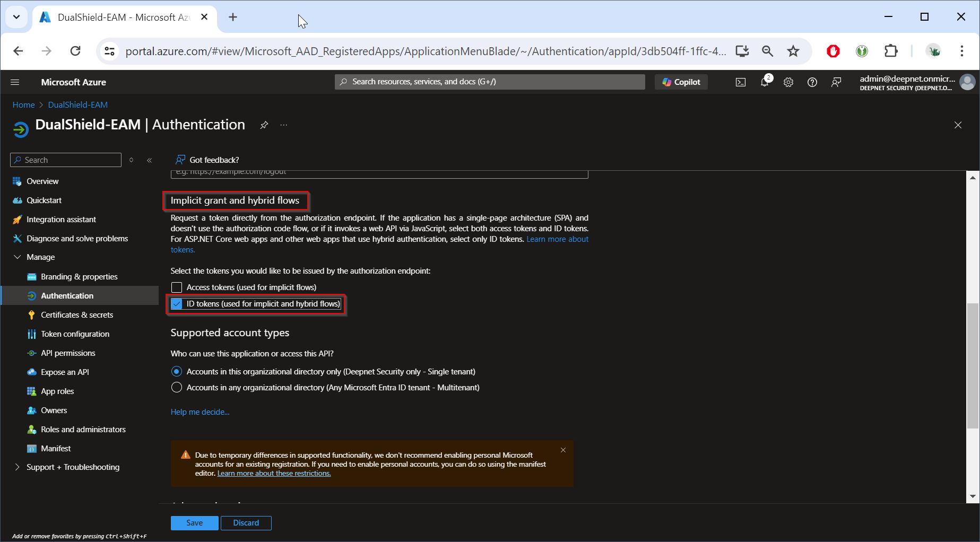This screenshot has width=980, height=542.
Task: Open the notifications bell icon
Action: (765, 82)
